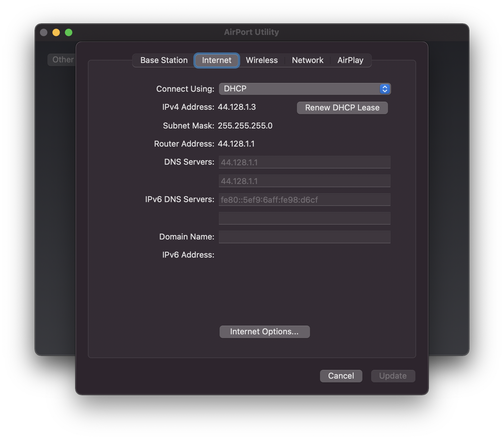Click the yellow minimize window button
Image resolution: width=504 pixels, height=441 pixels.
click(x=56, y=32)
